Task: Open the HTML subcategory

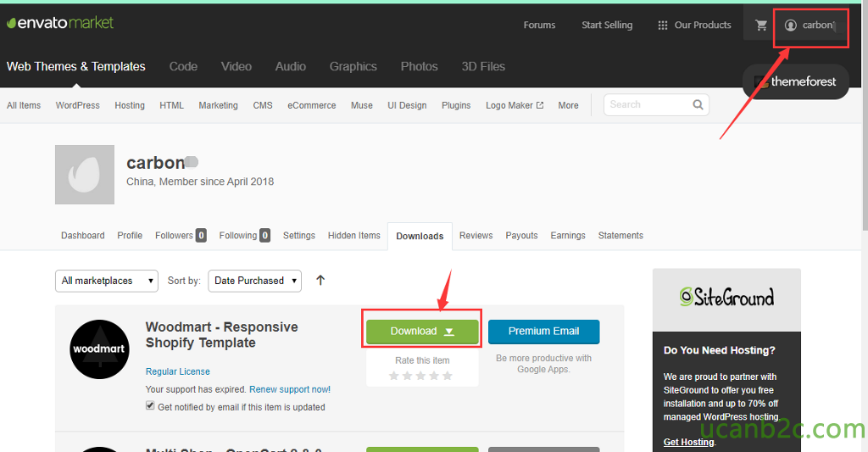Action: point(171,105)
